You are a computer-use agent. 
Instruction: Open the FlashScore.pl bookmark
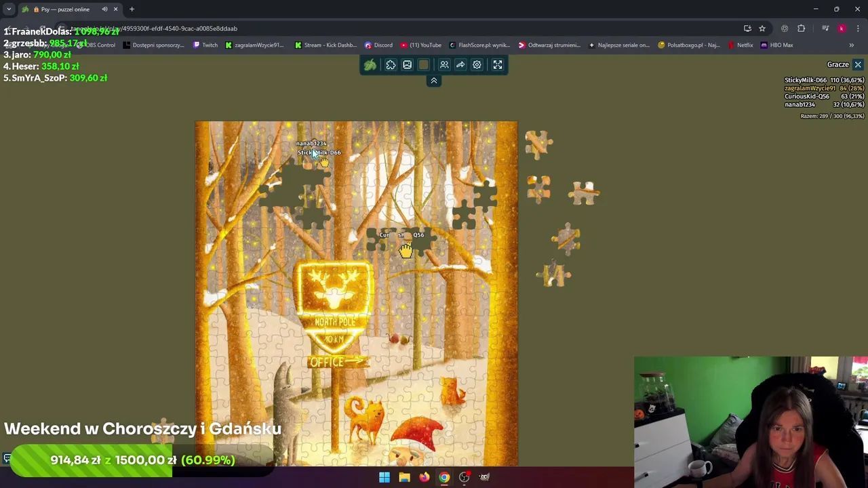479,45
